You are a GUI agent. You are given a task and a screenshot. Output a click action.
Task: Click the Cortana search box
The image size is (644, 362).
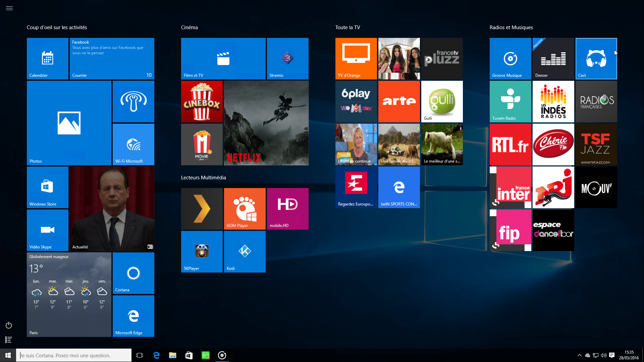pos(74,355)
